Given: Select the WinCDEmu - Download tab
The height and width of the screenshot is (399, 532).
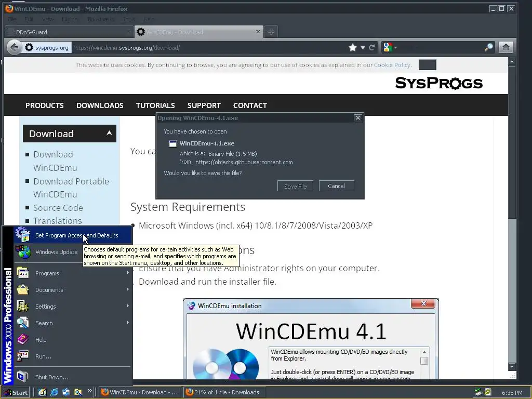Looking at the screenshot, I should 198,32.
